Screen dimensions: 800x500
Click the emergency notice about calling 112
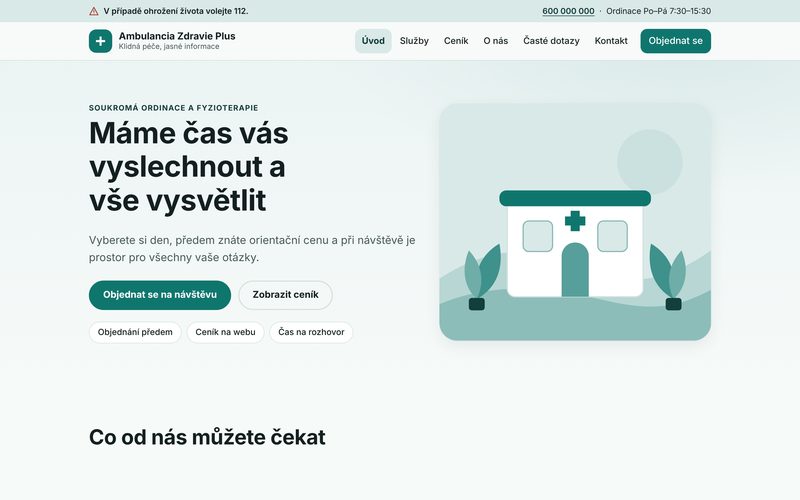176,11
